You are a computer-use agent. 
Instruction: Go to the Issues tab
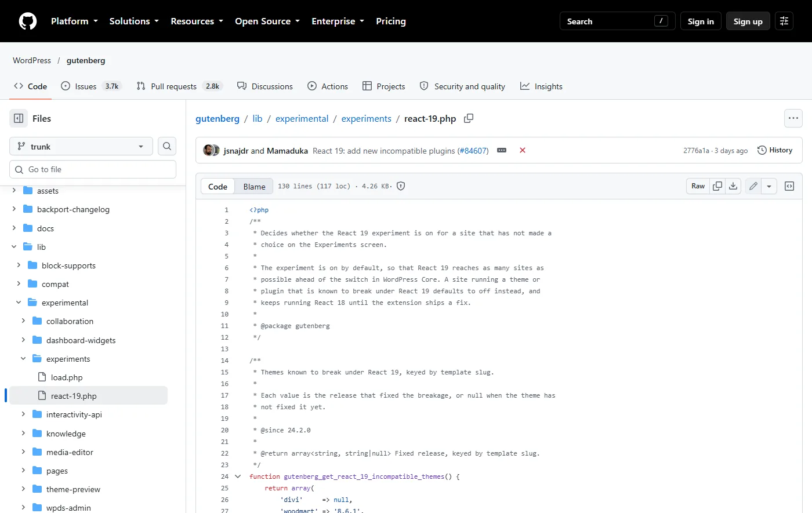92,86
